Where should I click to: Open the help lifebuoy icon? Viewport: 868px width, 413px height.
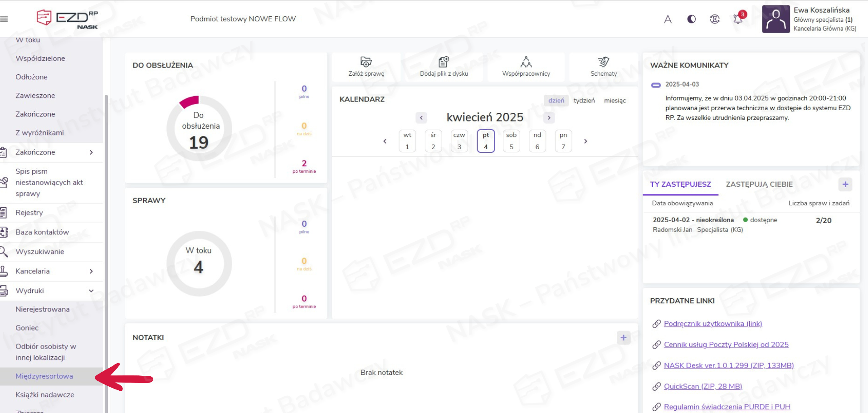tap(715, 19)
